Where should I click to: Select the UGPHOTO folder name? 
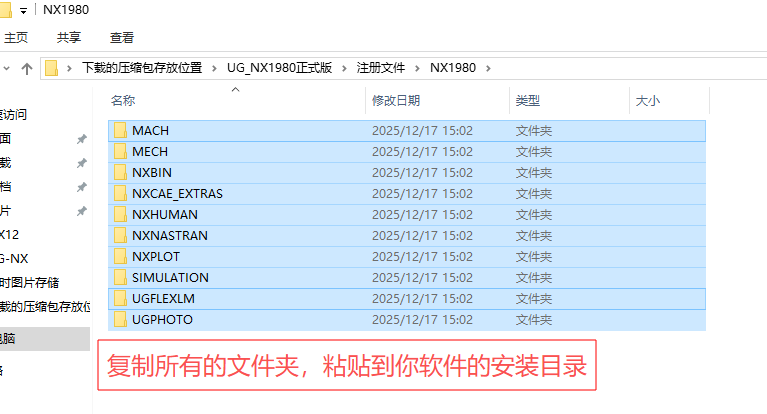point(162,320)
